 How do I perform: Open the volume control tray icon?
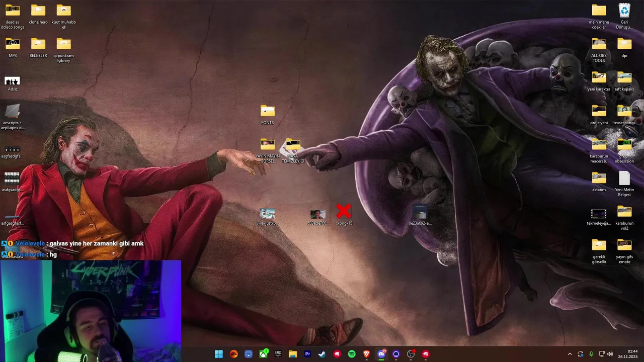tap(610, 354)
